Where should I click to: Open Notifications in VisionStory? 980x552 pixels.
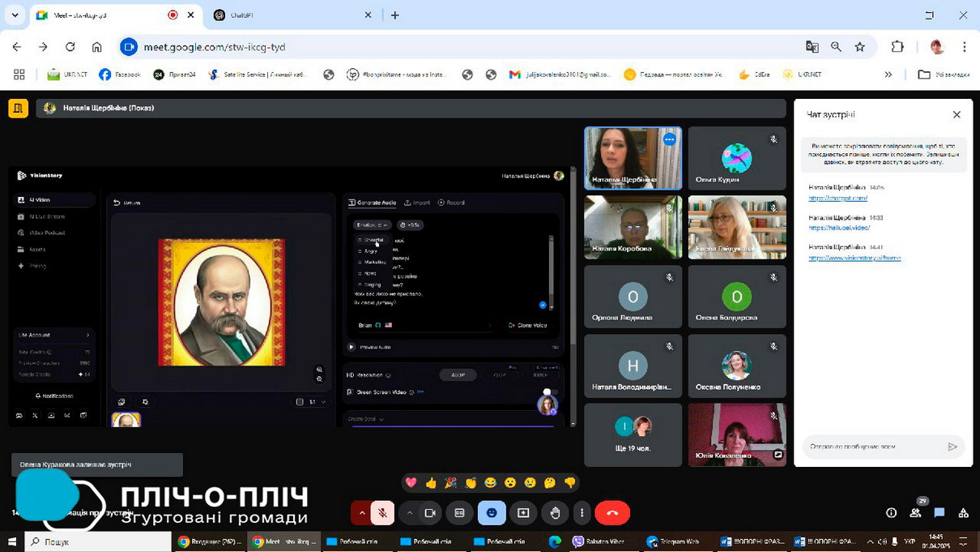54,396
